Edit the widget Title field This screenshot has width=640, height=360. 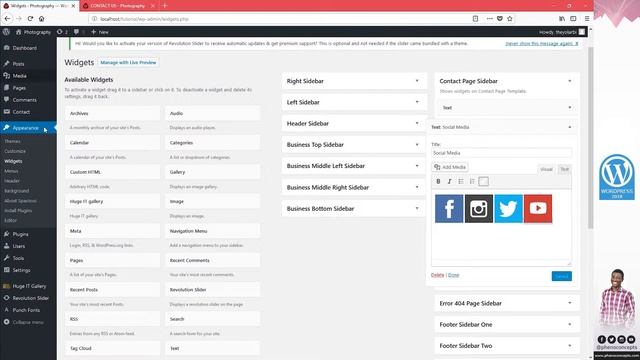[501, 153]
